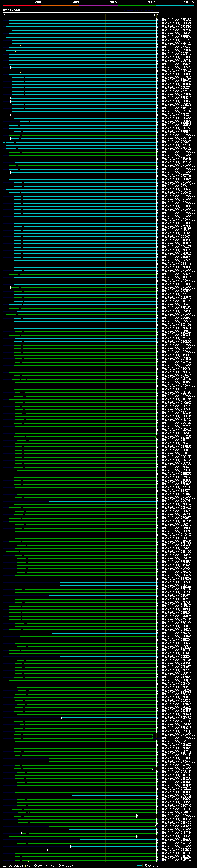197x868 pixels.
Task: Select the UniRef100_C5P4K8 label
Action: tap(176, 443)
